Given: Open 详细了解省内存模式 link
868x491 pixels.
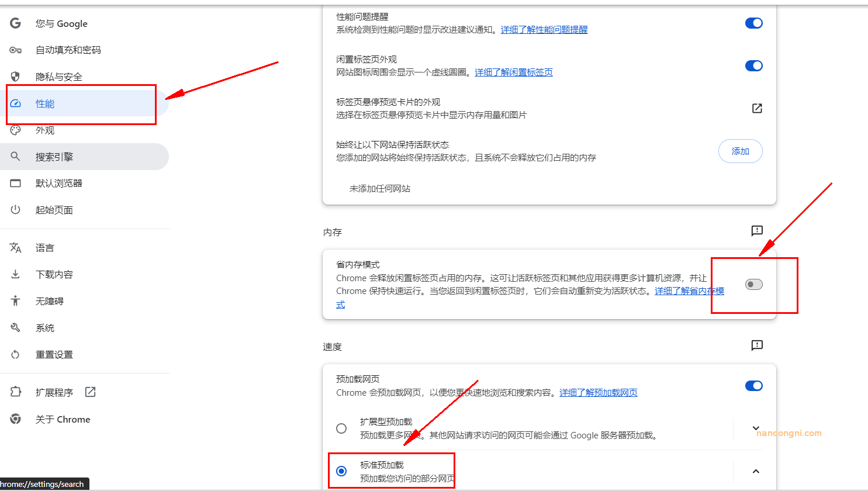Looking at the screenshot, I should click(690, 291).
